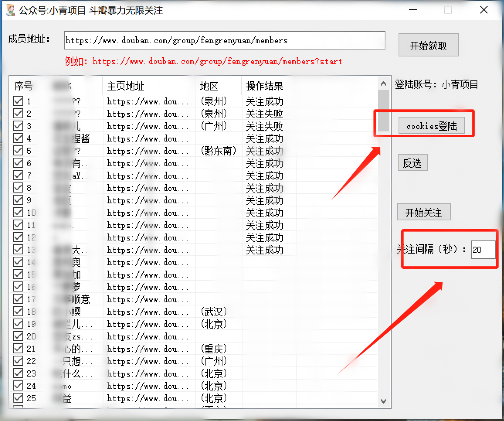Viewport: 504px width, 421px height.
Task: Uncheck row 13 showing 关注成功
Action: pyautogui.click(x=18, y=249)
